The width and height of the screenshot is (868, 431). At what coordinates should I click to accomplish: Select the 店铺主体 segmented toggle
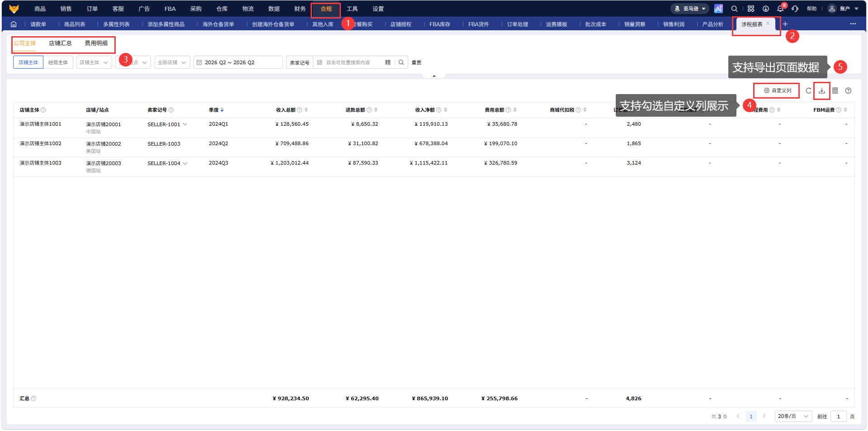pos(28,62)
